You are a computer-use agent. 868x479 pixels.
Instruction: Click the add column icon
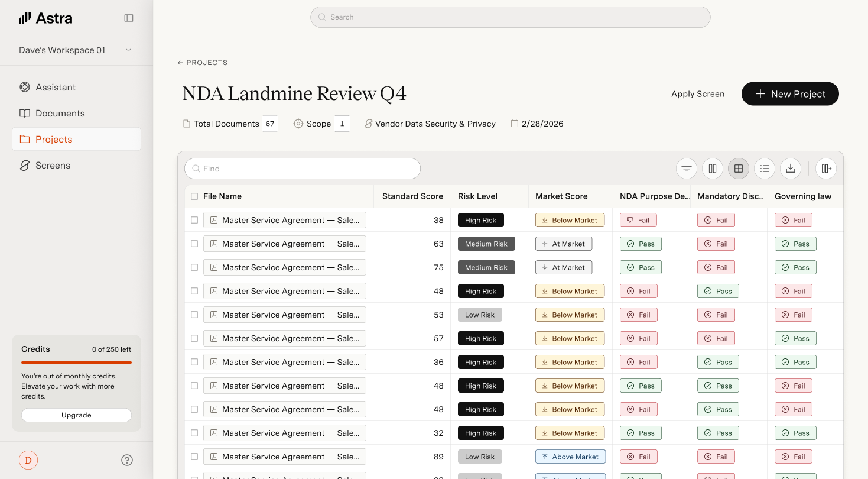coord(826,169)
